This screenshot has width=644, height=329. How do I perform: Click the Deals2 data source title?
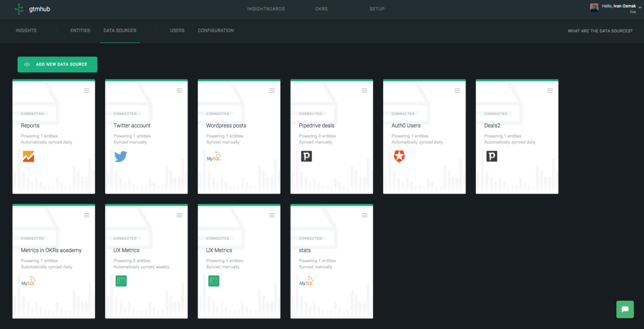pos(492,126)
